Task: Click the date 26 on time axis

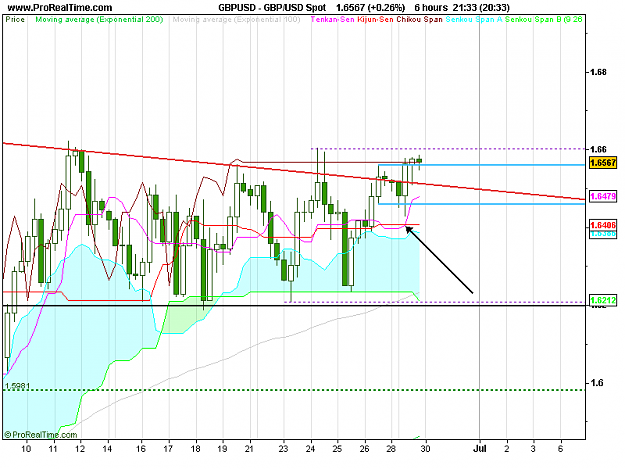Action: (364, 449)
